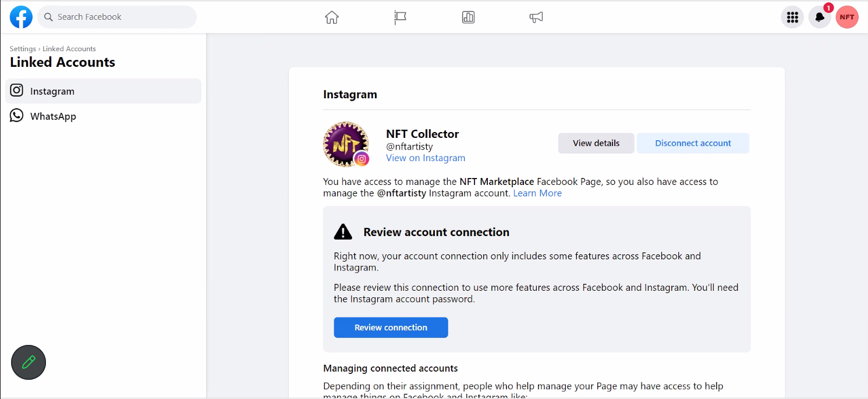Click the Search Facebook input field

coord(117,17)
